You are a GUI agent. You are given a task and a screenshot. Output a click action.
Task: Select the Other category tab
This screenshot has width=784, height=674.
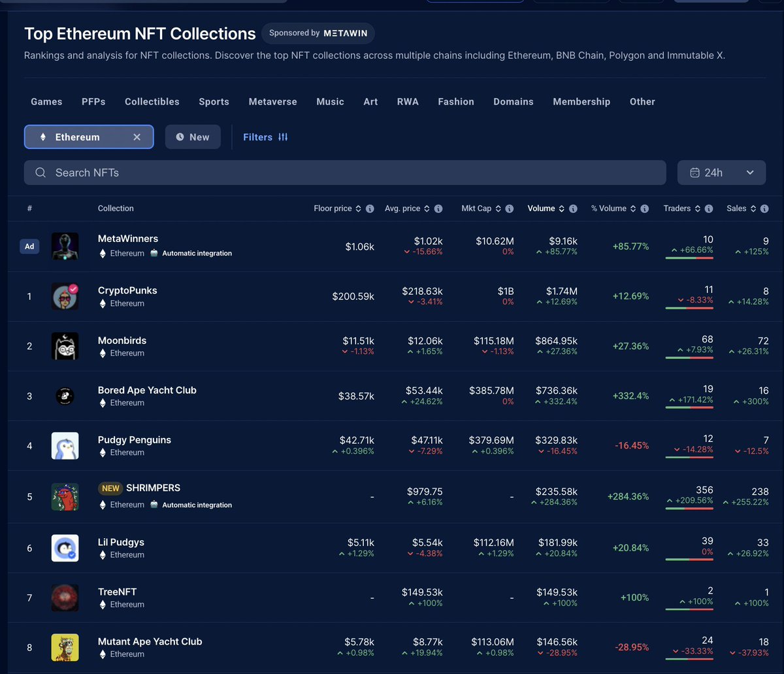click(x=642, y=102)
